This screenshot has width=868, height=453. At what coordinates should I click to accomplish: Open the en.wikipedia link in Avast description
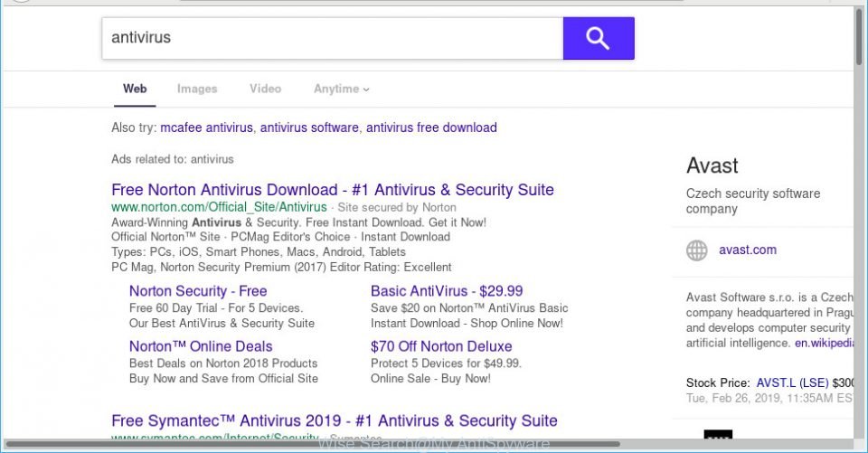pos(824,343)
